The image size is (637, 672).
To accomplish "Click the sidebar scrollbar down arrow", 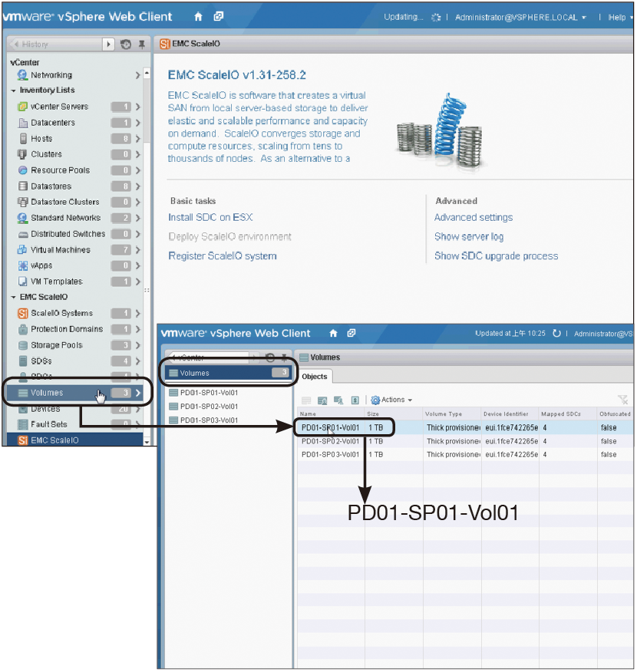I will [x=147, y=441].
